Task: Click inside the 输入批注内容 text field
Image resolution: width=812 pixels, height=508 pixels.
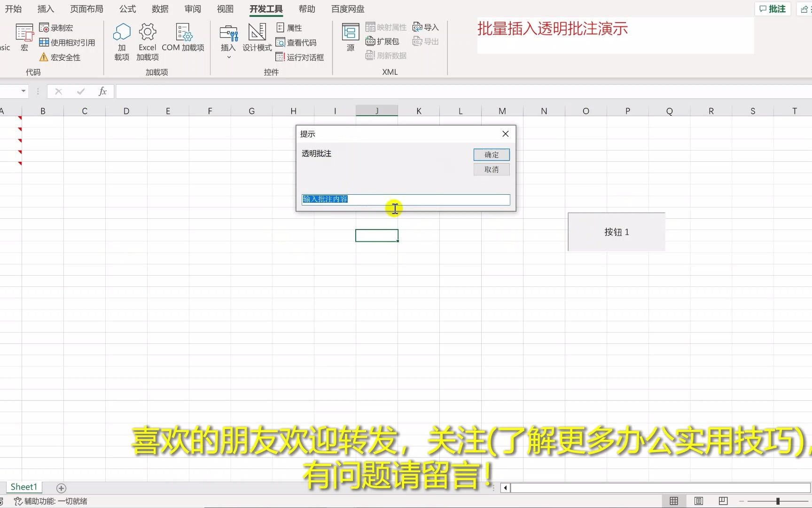Action: coord(405,199)
